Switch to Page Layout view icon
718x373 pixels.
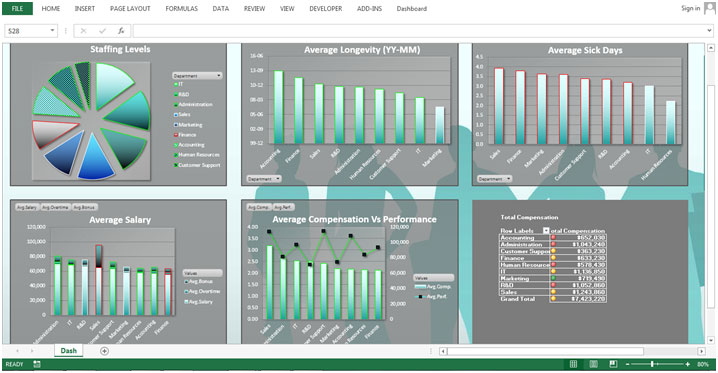[x=593, y=364]
